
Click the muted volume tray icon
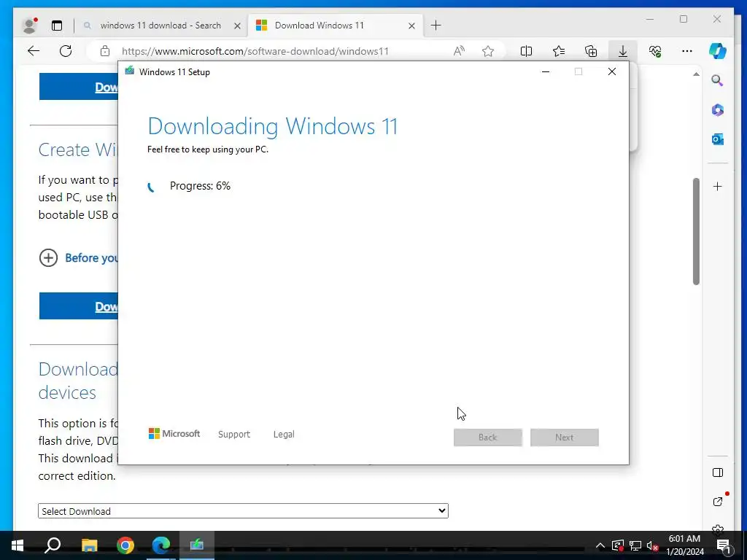652,545
